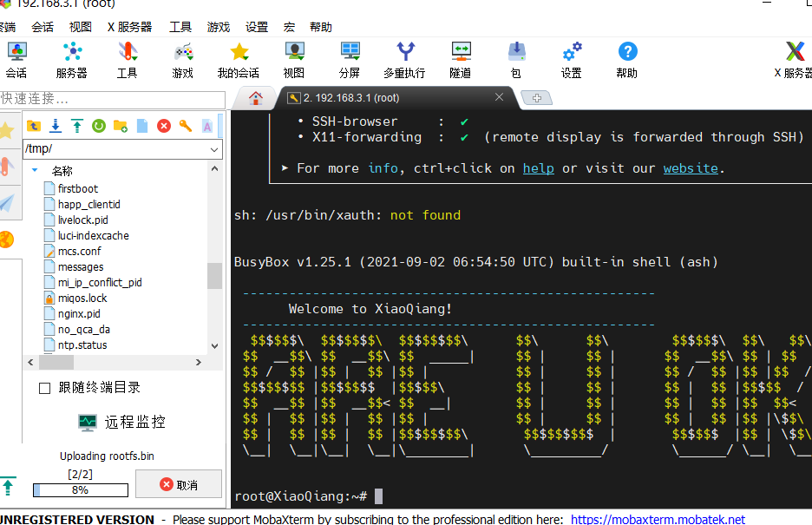This screenshot has height=525, width=812.
Task: Click the blue download arrow icon
Action: (x=56, y=127)
